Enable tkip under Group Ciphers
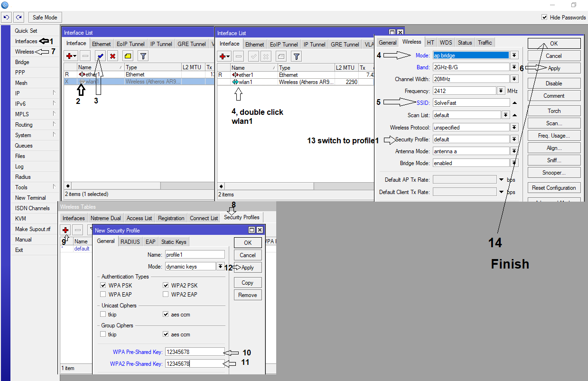Screen dimensions: 588x381 (x=103, y=335)
